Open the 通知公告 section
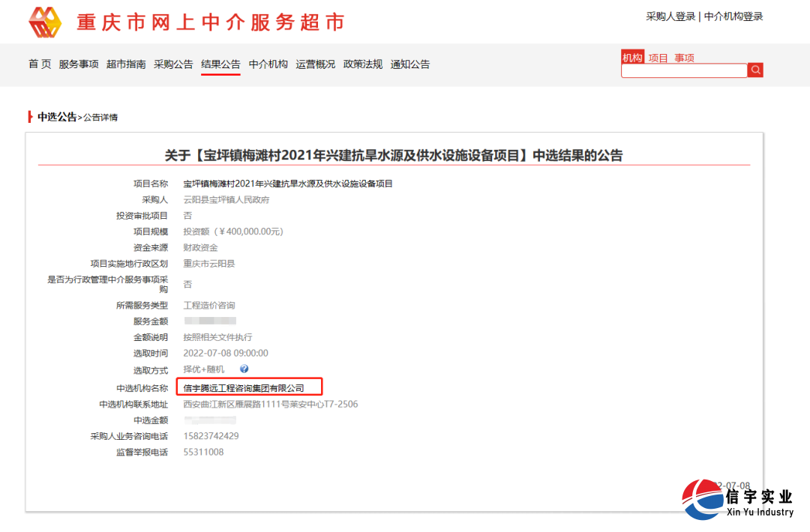The image size is (810, 532). click(409, 64)
